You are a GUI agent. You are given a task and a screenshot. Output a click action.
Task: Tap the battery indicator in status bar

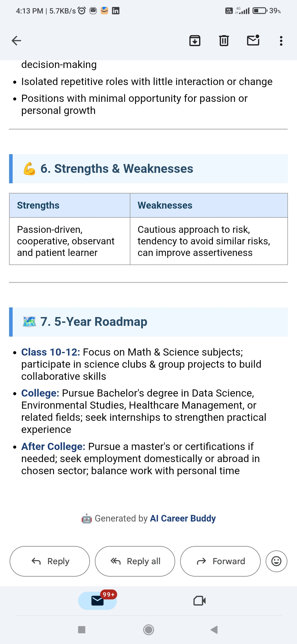(260, 11)
